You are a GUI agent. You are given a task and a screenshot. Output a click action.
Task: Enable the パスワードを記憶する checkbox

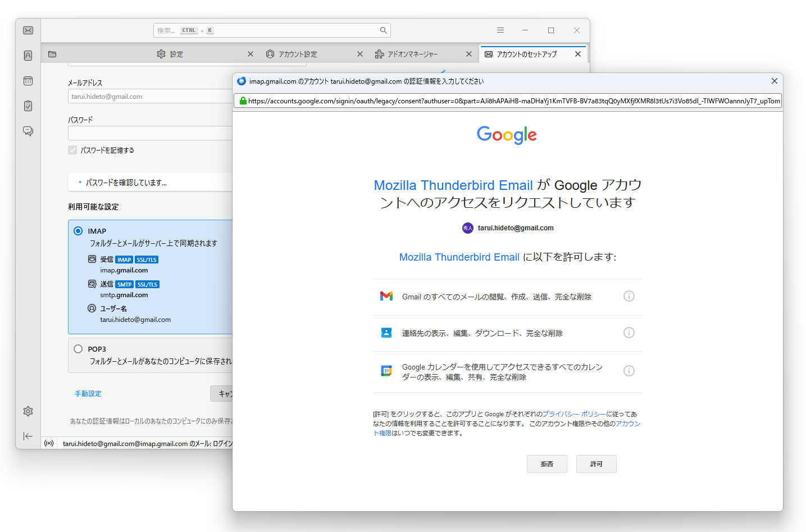(x=72, y=150)
